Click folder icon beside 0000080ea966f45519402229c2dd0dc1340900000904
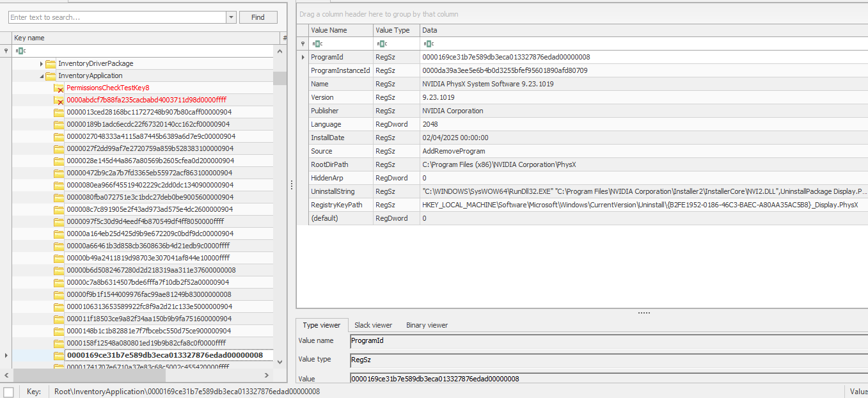 coord(59,185)
